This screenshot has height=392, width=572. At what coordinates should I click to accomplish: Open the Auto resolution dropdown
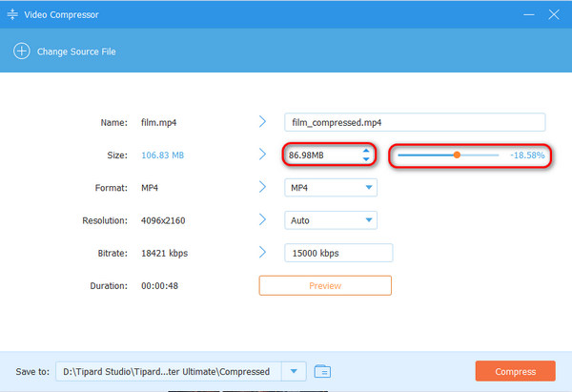click(331, 220)
